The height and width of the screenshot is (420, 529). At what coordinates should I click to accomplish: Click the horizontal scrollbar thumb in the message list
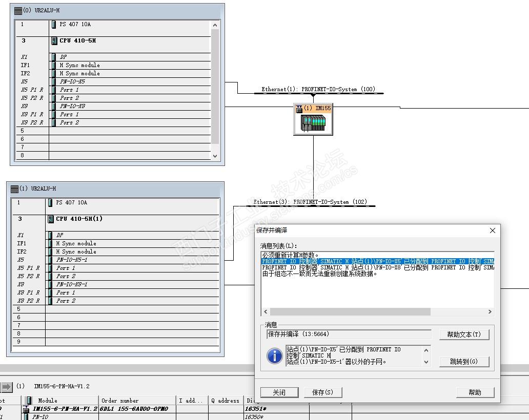coord(350,312)
